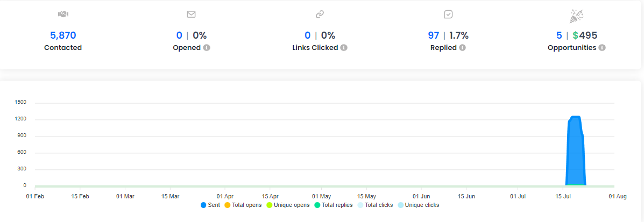Click the $495 opportunities value
This screenshot has height=222, width=644.
pos(585,35)
